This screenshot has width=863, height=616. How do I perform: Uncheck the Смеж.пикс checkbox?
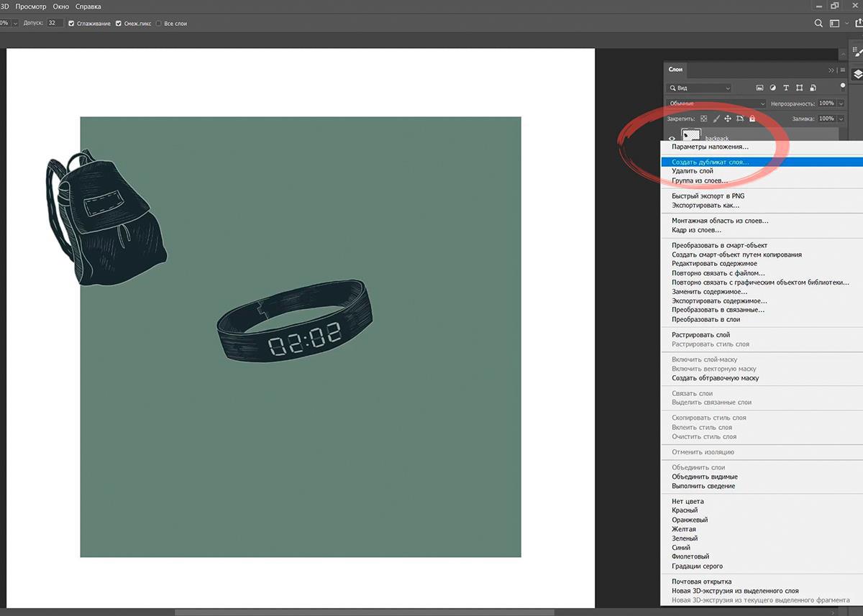[x=119, y=24]
